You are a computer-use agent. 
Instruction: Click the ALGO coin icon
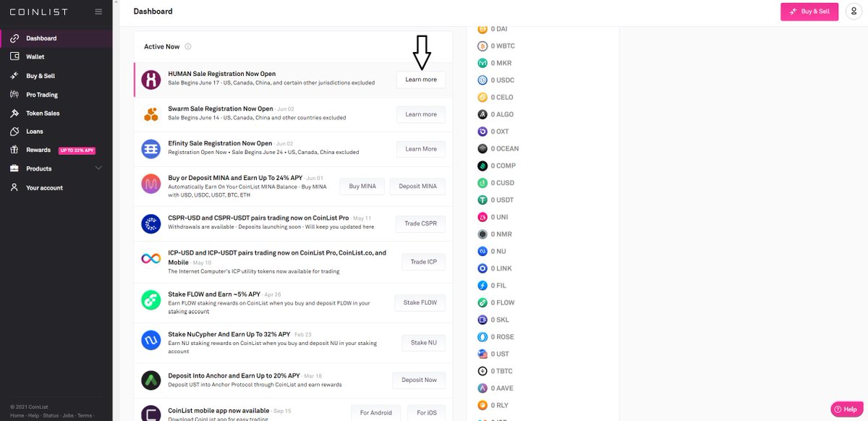click(x=482, y=114)
